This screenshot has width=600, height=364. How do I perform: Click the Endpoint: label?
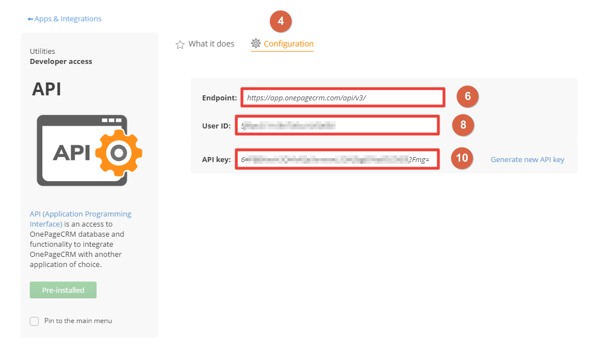219,98
